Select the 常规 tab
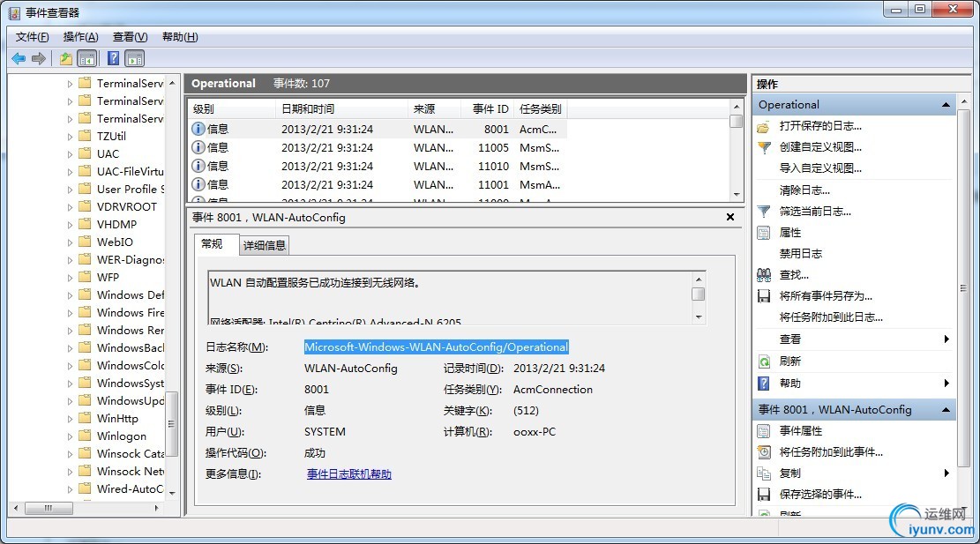This screenshot has height=544, width=980. click(212, 244)
